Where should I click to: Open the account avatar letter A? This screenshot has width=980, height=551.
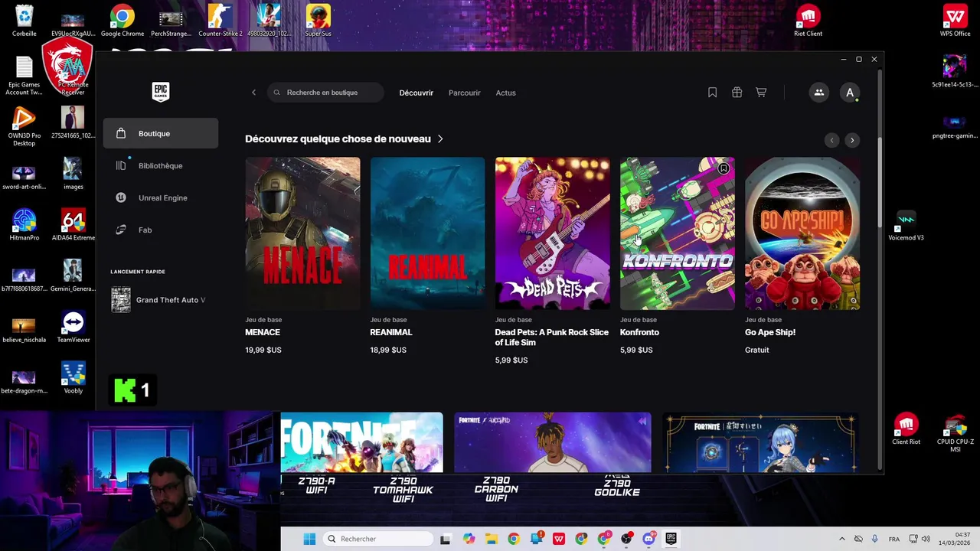[x=850, y=93]
